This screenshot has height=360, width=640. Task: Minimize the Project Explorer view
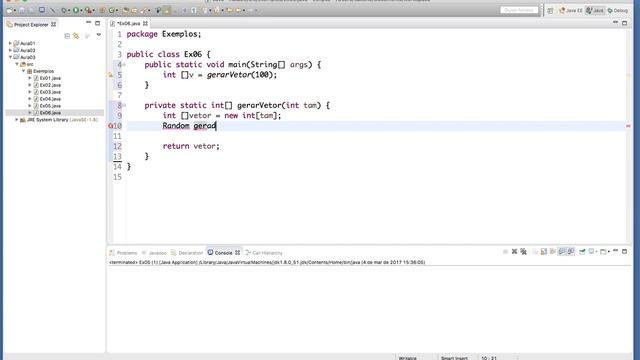89,22
